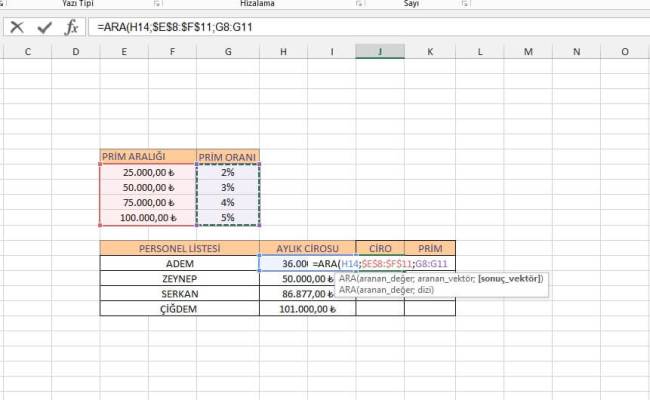This screenshot has width=650, height=400.
Task: Select the SERKAN name cell
Action: pyautogui.click(x=179, y=294)
